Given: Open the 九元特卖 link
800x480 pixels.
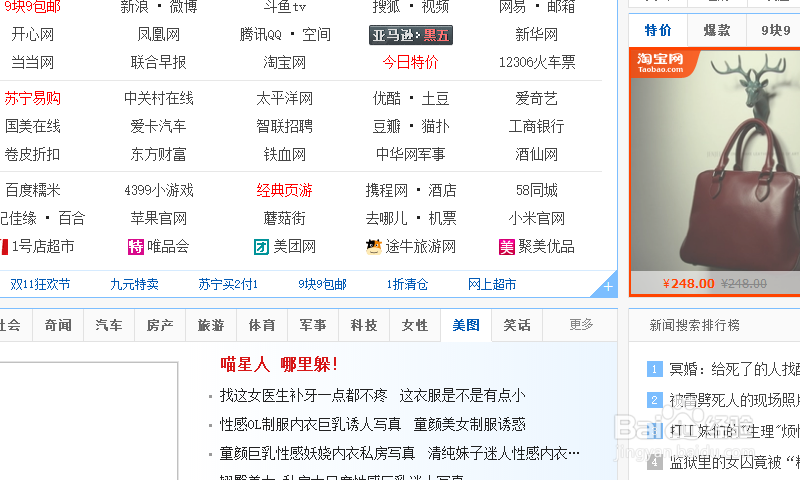Looking at the screenshot, I should coord(135,284).
